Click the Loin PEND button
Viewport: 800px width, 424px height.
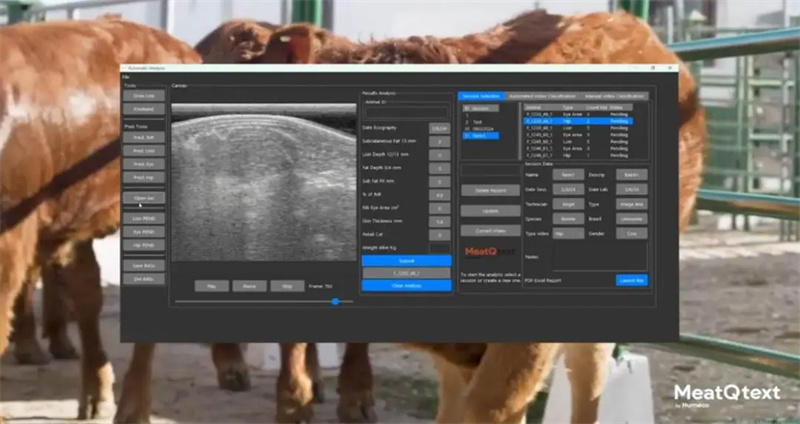point(143,218)
